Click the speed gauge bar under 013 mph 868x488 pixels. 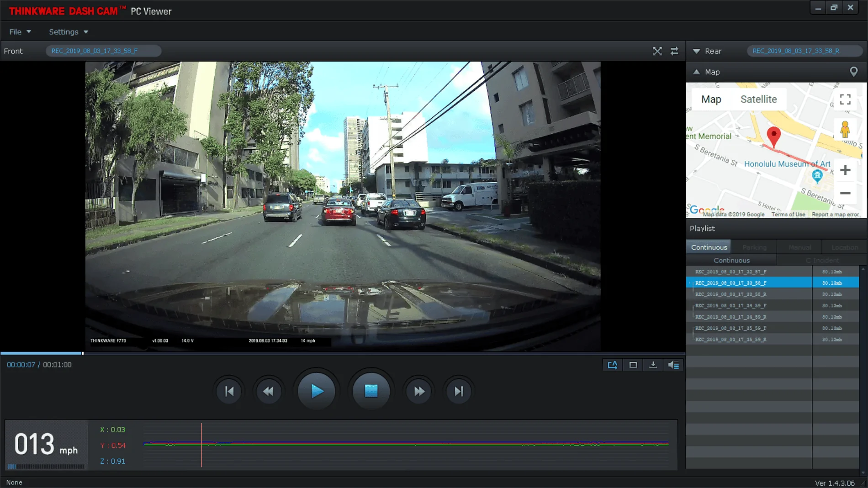(46, 467)
